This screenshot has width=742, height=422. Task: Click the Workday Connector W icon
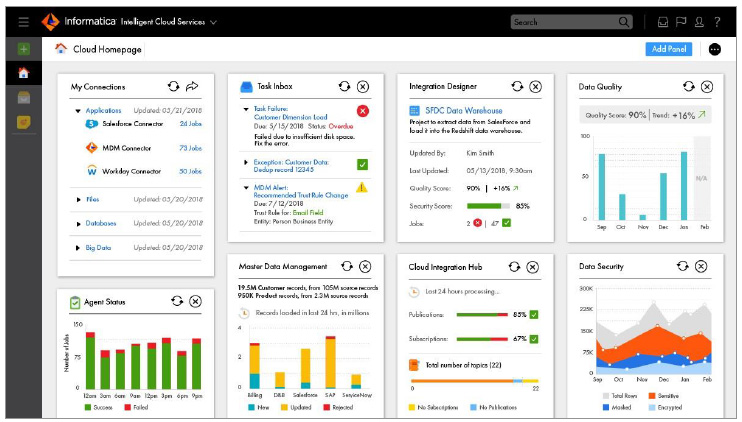(92, 171)
